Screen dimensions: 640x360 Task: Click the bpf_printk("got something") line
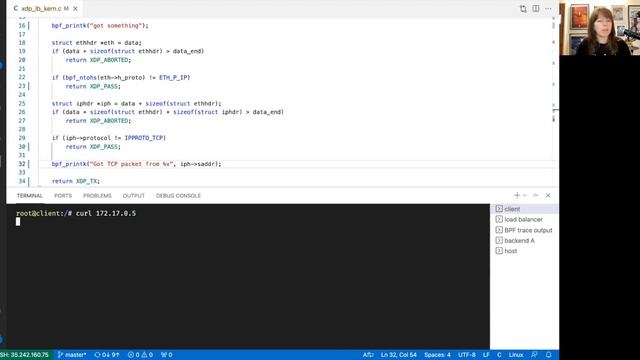(100, 26)
